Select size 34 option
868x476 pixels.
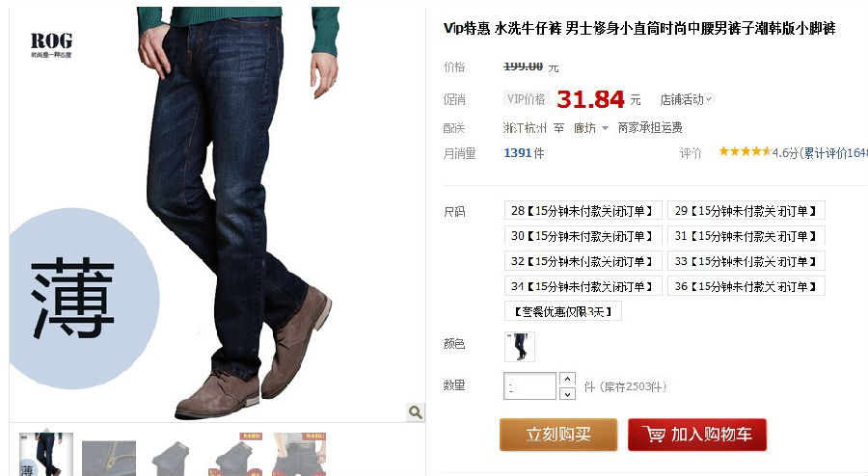click(583, 286)
